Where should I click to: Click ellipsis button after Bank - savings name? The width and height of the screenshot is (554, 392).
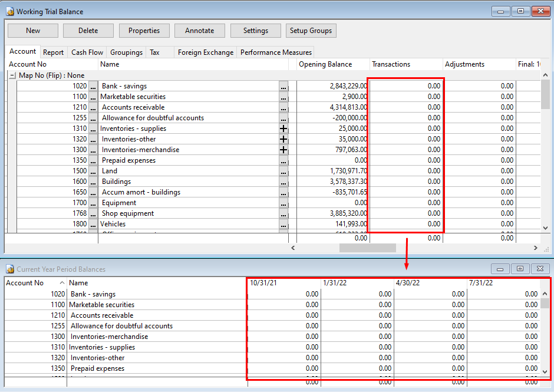(x=283, y=86)
